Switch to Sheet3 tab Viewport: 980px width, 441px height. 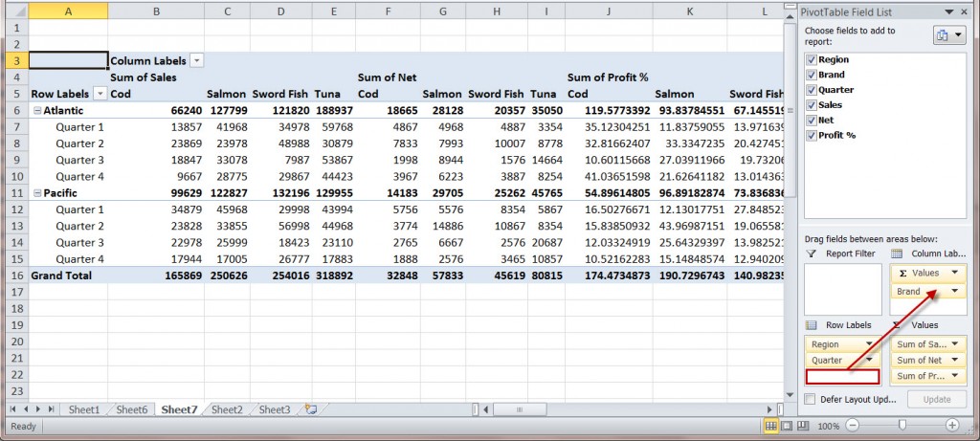click(275, 409)
